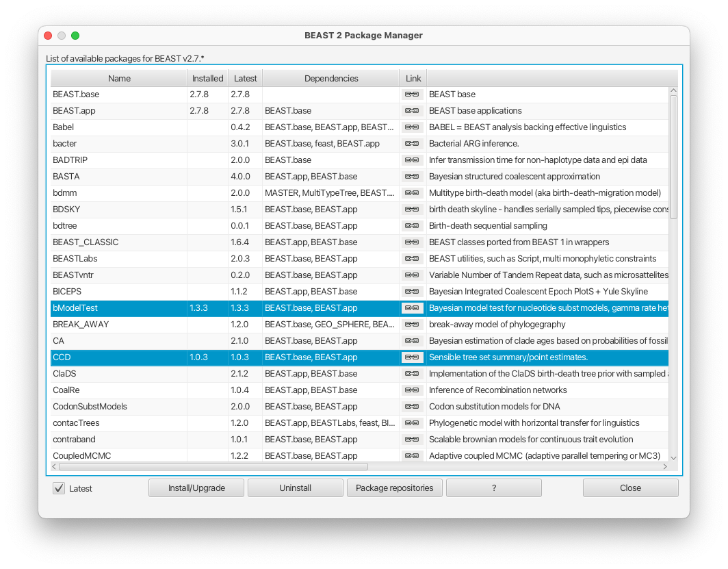Click BEASTLabs link icon

(x=412, y=259)
